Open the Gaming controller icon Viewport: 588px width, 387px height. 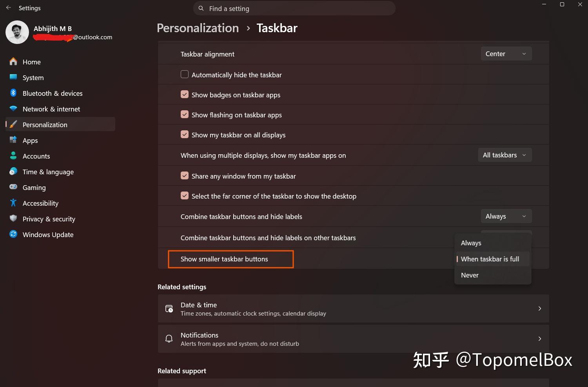coord(13,187)
